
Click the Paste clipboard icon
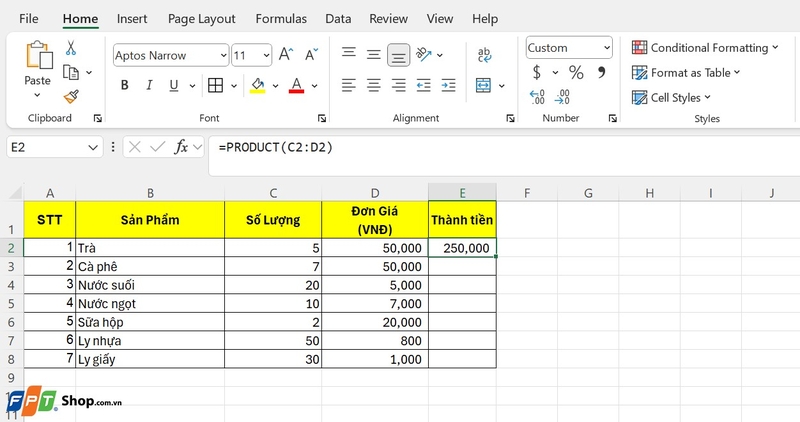click(39, 55)
